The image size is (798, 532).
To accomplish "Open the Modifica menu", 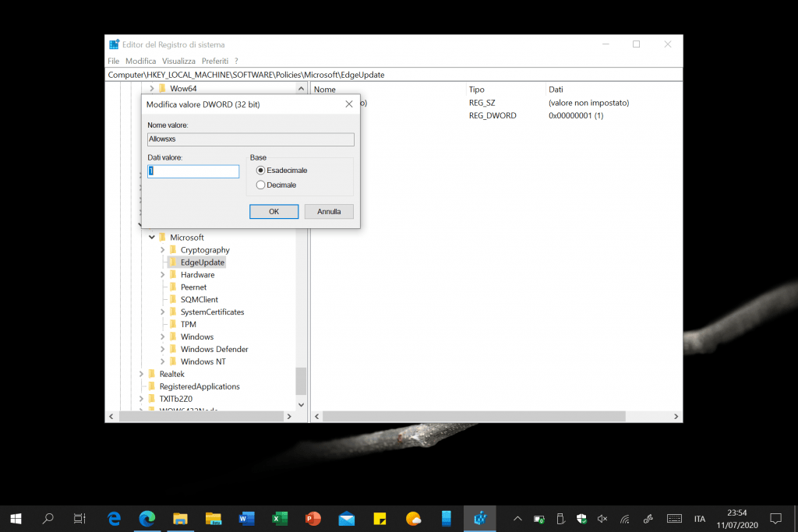I will pyautogui.click(x=140, y=61).
